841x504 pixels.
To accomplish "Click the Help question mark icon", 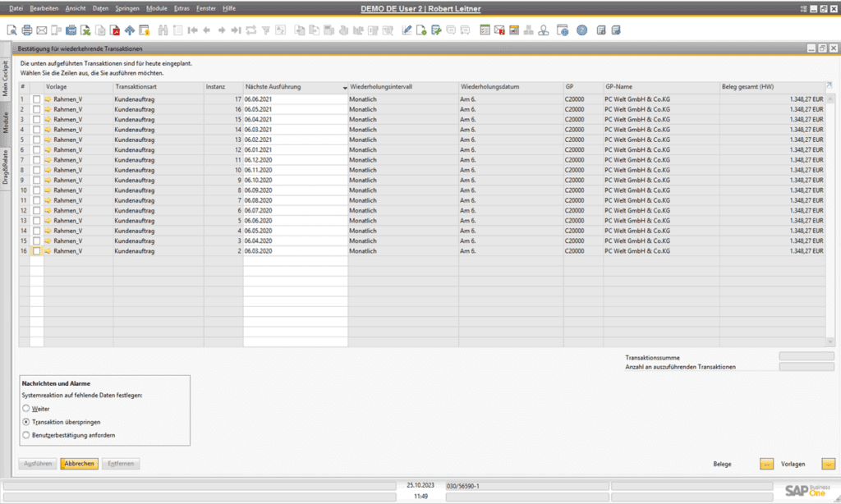I will click(x=582, y=30).
